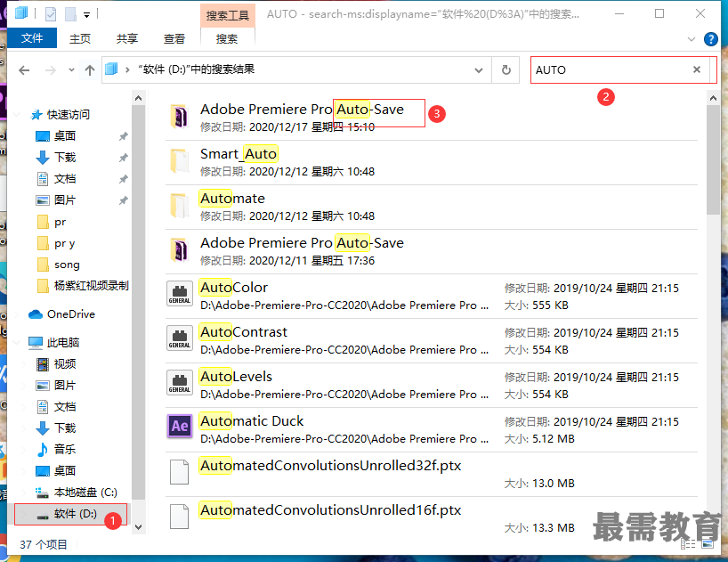Click the pin icon next to 图片
Image resolution: width=728 pixels, height=562 pixels.
tap(123, 200)
